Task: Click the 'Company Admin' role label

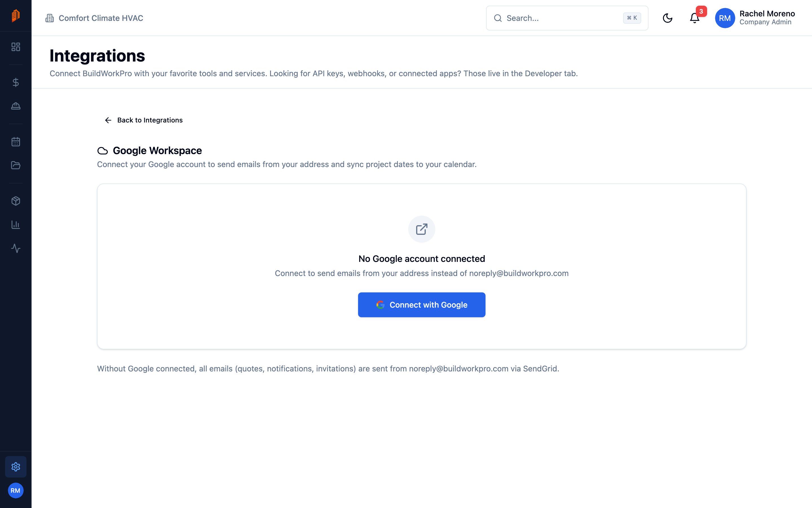Action: point(765,22)
